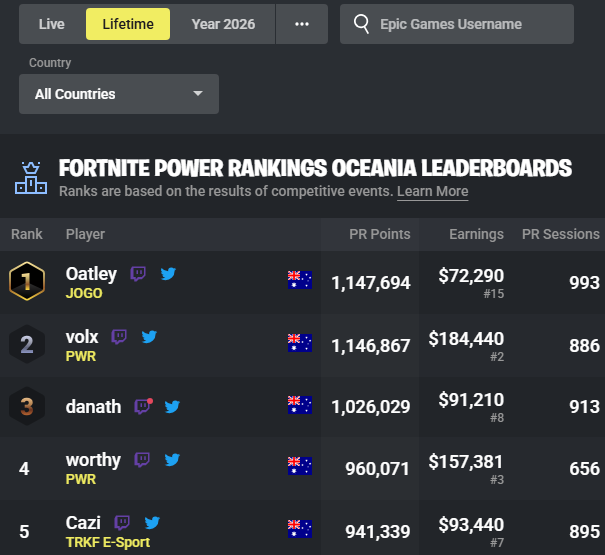Click the #15 earnings rank label

(493, 294)
